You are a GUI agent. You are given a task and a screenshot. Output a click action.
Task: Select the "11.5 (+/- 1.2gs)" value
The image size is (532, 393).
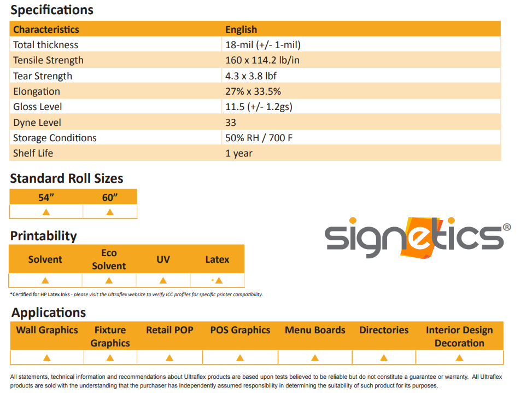[x=259, y=107]
